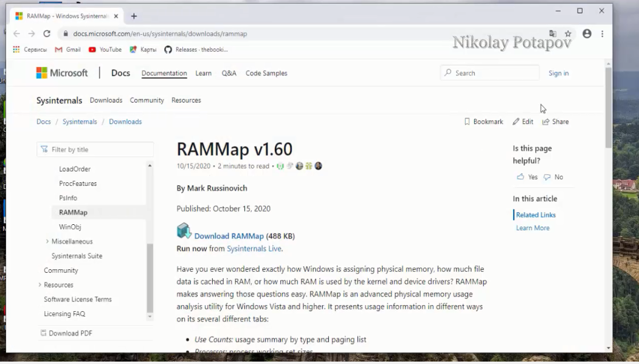
Task: Select ProcFeatures in the sidebar
Action: pos(78,184)
